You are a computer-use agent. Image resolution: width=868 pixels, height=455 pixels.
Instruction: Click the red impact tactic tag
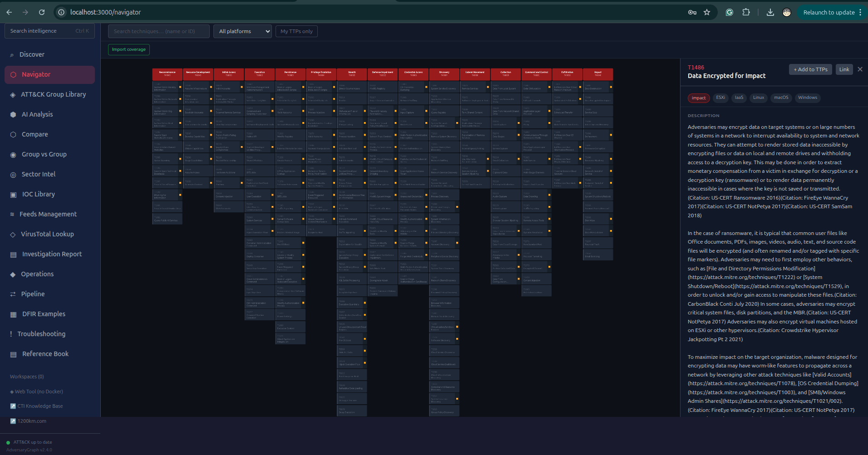699,98
